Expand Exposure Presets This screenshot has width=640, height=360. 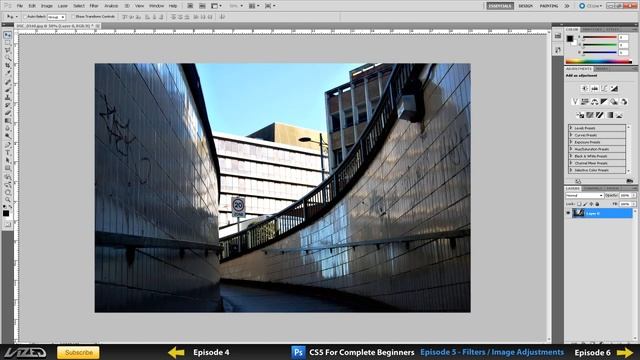pyautogui.click(x=571, y=142)
